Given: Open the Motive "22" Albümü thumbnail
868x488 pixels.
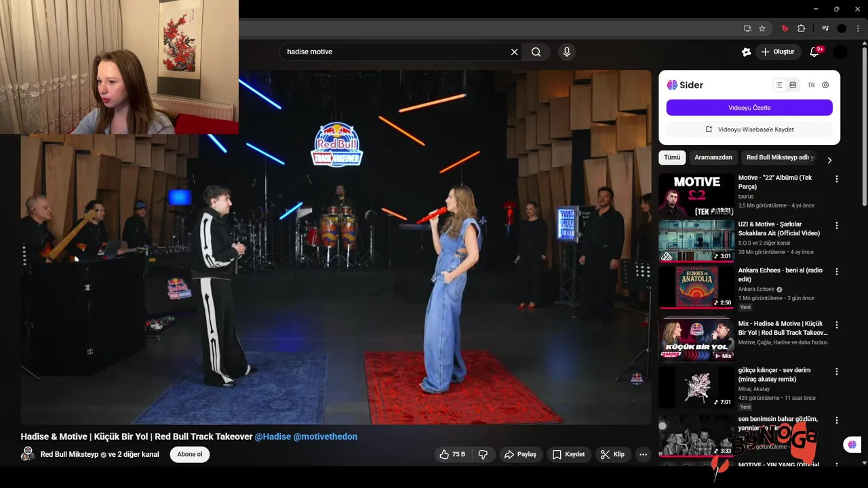Looking at the screenshot, I should 696,195.
